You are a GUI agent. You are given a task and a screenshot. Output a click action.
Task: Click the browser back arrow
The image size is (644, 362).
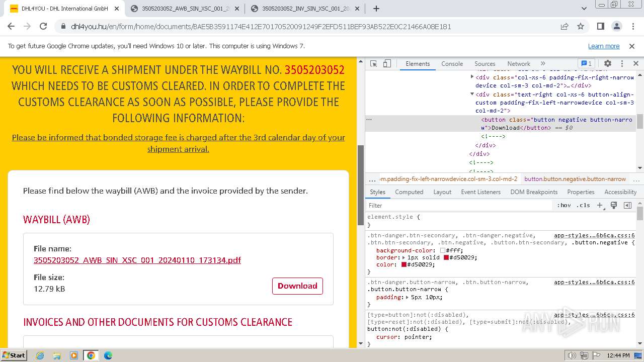click(x=11, y=26)
